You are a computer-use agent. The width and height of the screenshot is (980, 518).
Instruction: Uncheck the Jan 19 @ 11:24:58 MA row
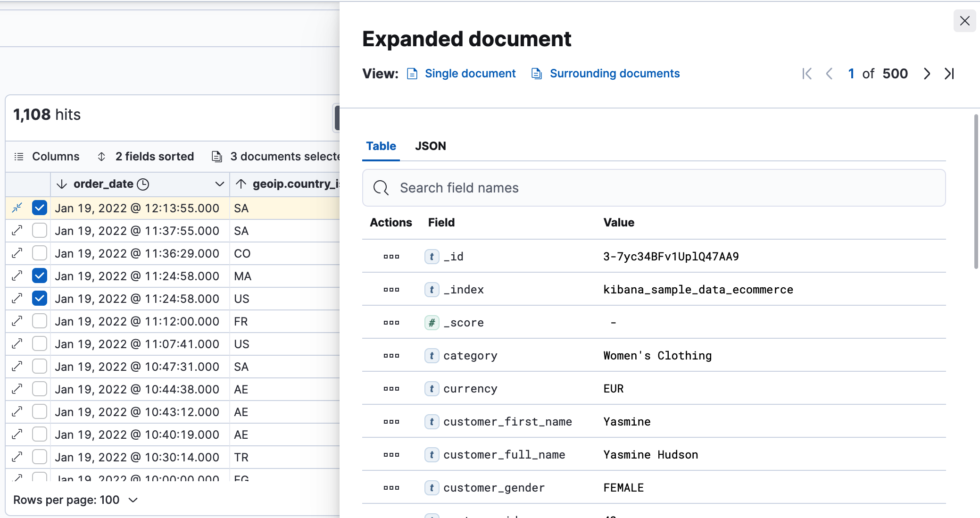pyautogui.click(x=40, y=276)
